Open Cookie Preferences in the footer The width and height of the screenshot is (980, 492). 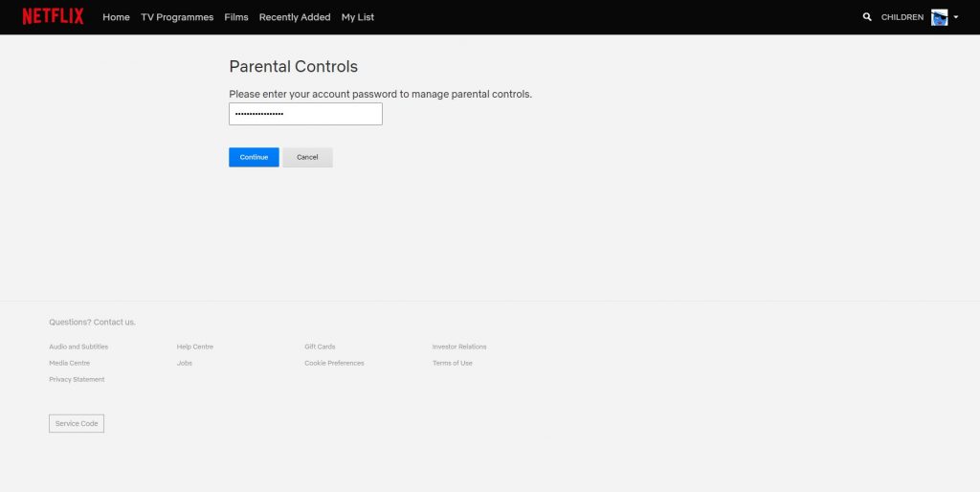tap(334, 363)
